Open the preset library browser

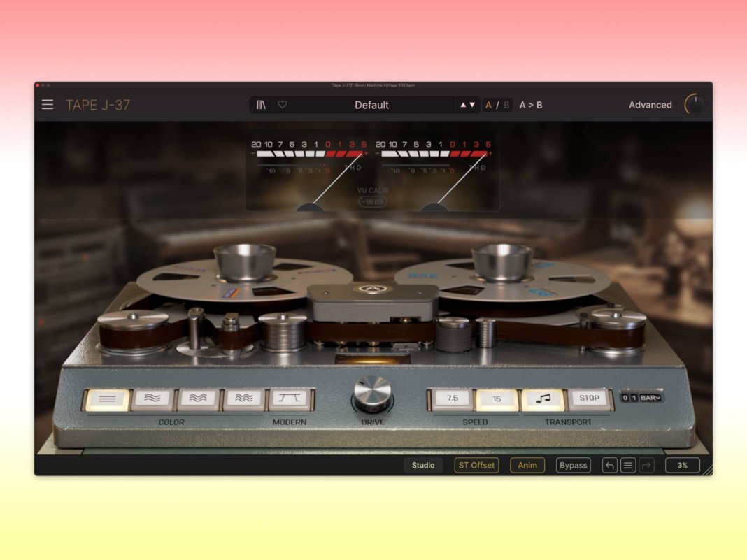pos(261,105)
